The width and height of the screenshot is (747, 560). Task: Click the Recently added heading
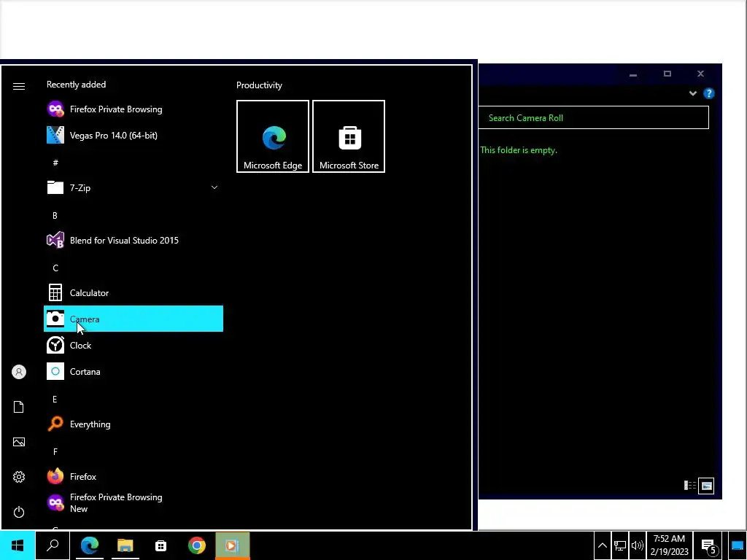[x=76, y=85]
